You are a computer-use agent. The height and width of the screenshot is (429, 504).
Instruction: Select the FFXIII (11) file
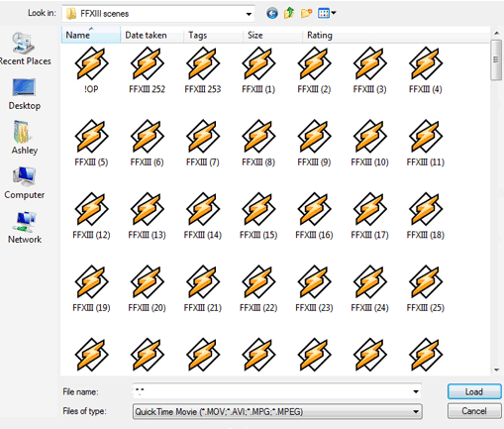point(426,144)
